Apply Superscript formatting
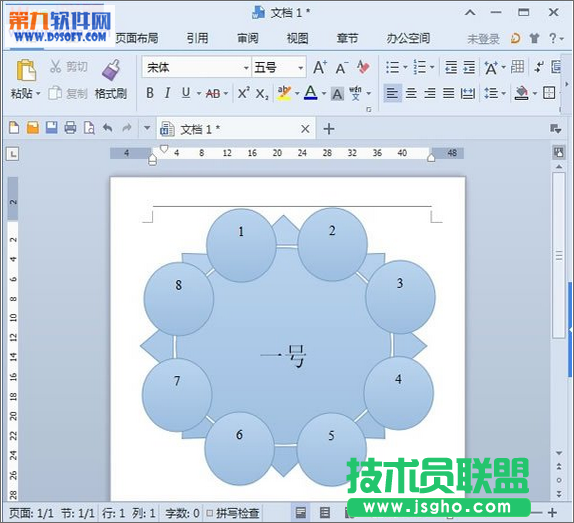Screen dimensions: 574x523 (x=244, y=93)
